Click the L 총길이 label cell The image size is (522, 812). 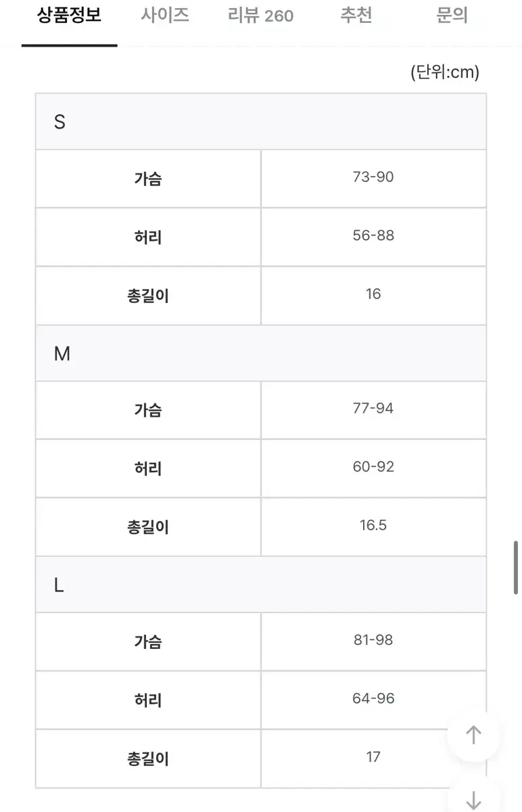(148, 759)
